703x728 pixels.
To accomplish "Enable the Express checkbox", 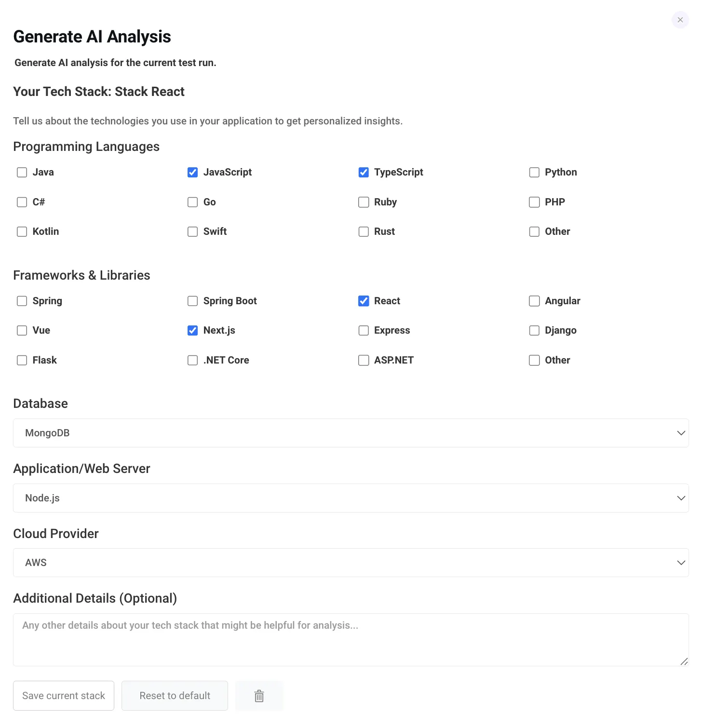I will click(x=364, y=331).
